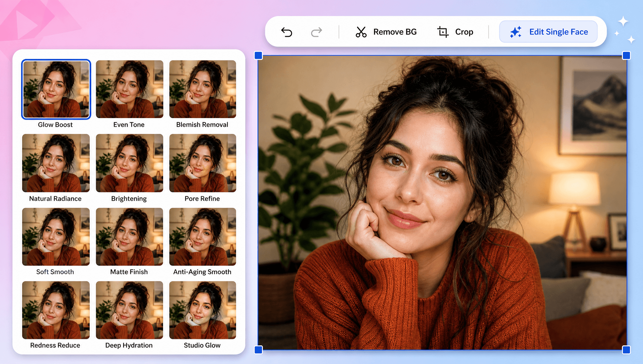Click the 'Glow Boost' text label
643x364 pixels.
click(55, 125)
